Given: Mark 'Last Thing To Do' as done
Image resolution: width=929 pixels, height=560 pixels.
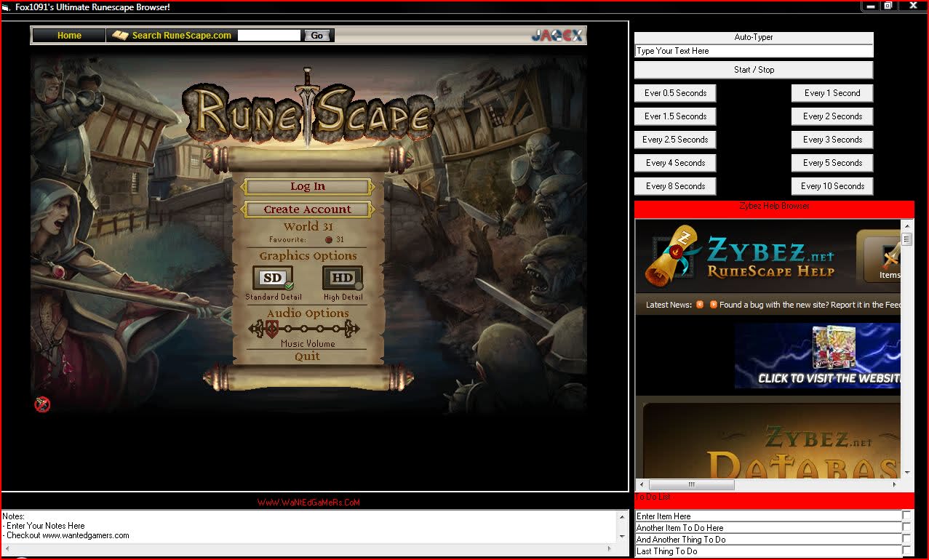Looking at the screenshot, I should 906,551.
